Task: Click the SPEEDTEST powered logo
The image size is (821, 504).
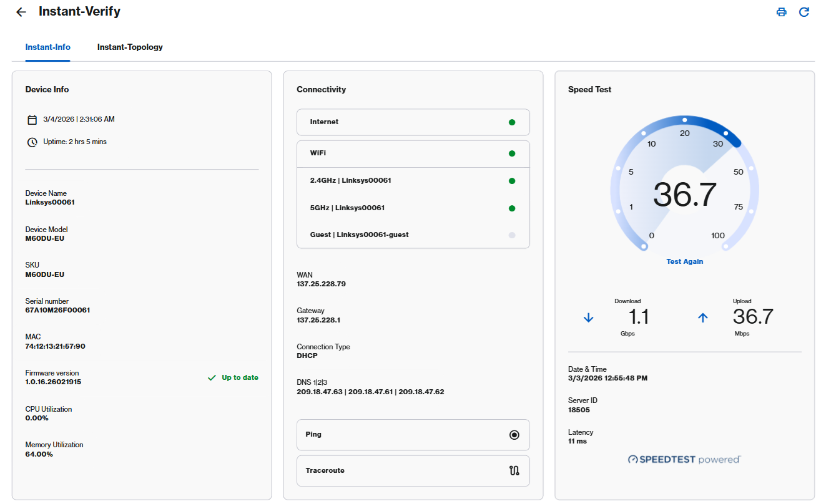Action: click(684, 459)
